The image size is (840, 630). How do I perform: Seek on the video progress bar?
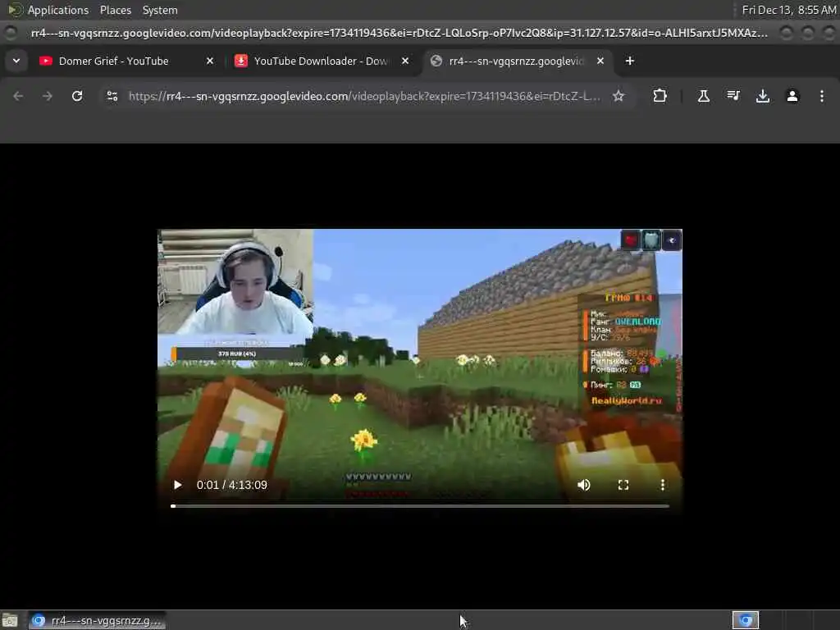pos(420,505)
